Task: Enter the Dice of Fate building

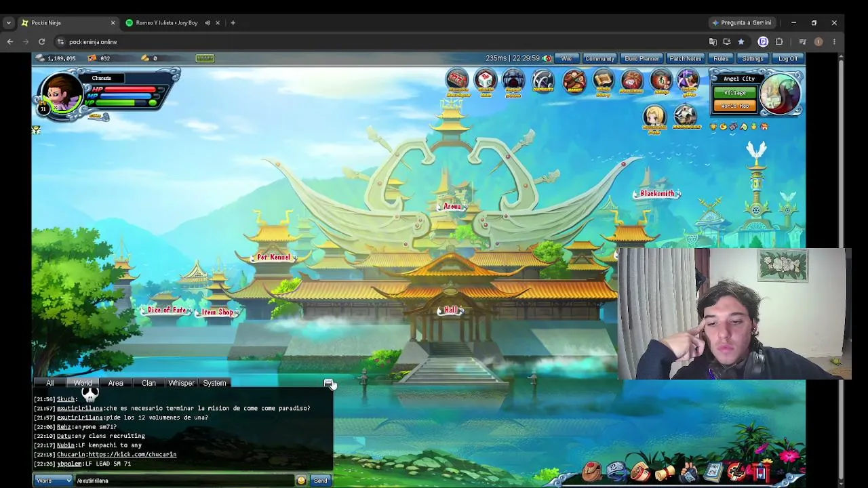Action: point(167,310)
